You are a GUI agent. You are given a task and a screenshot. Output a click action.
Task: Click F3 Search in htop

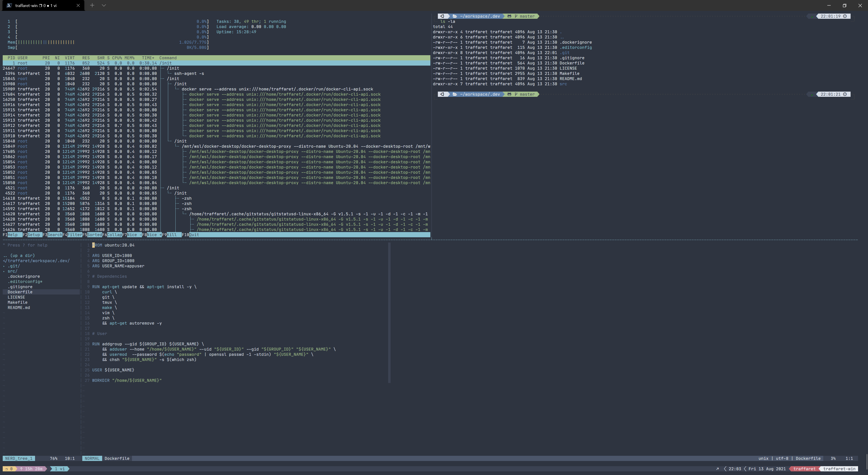pyautogui.click(x=52, y=235)
